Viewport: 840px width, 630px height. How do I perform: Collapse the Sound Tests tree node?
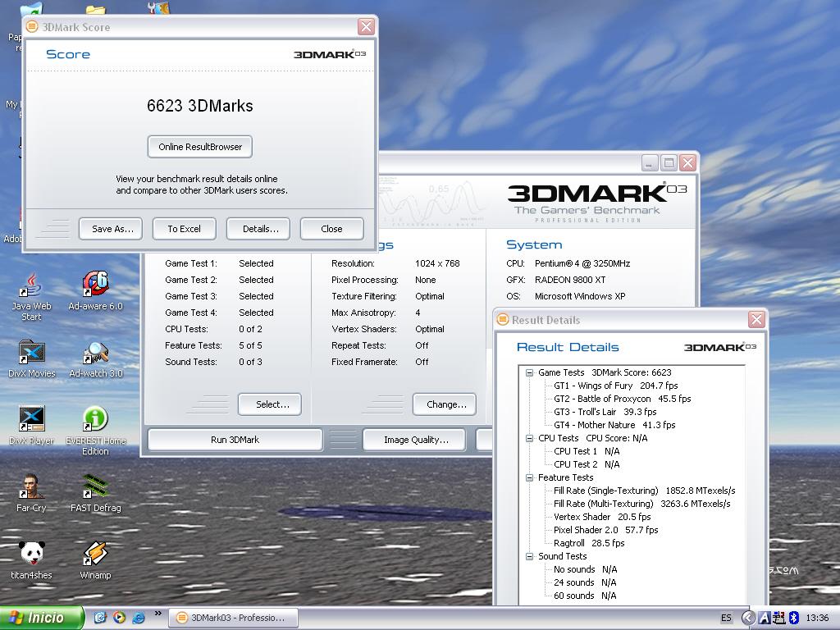[530, 556]
